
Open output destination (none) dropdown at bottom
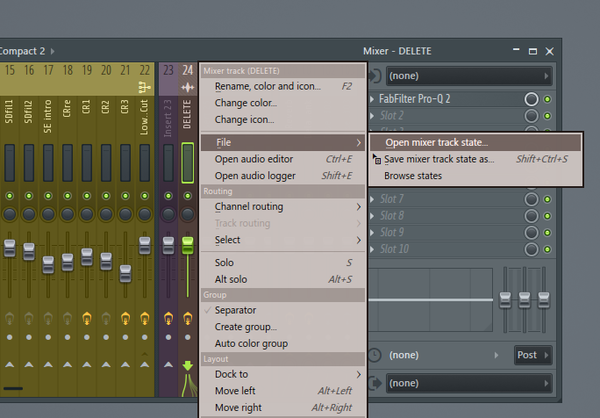pyautogui.click(x=469, y=383)
